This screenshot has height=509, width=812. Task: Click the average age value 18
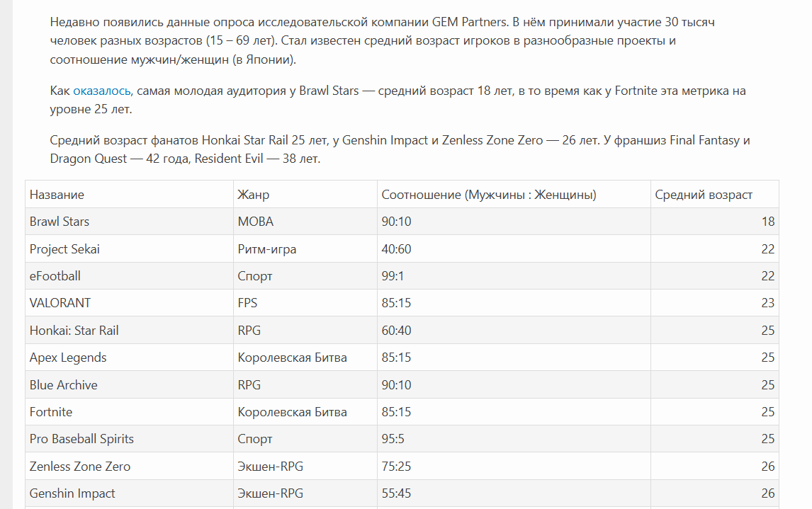tap(768, 222)
